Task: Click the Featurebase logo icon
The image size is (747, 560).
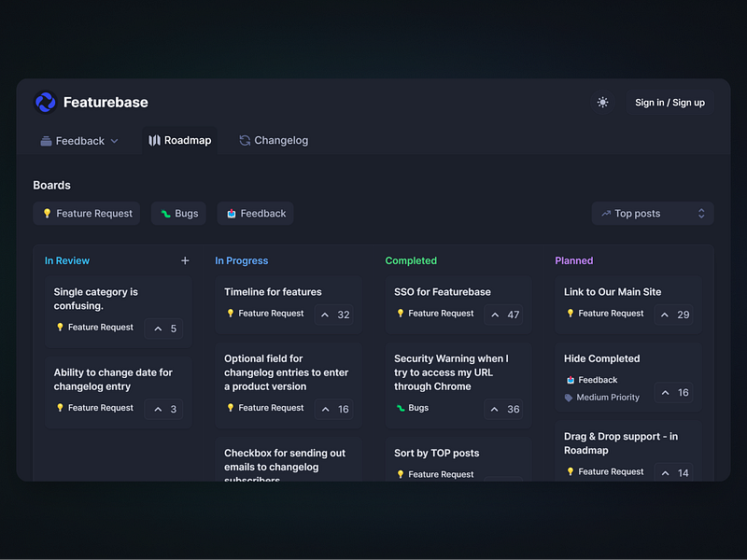Action: pos(45,102)
